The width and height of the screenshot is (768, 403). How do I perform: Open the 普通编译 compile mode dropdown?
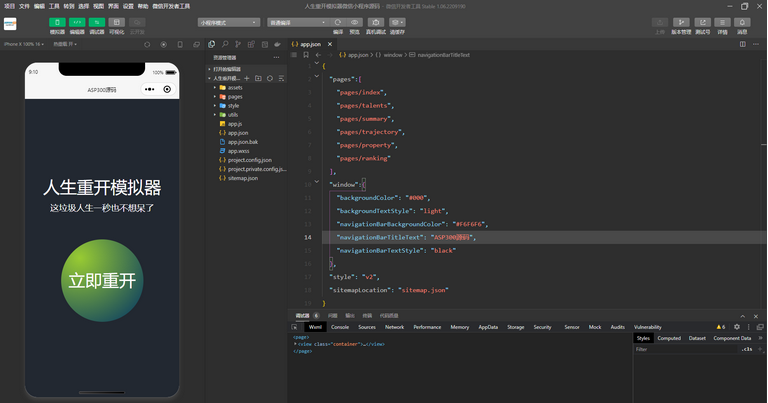(x=297, y=22)
